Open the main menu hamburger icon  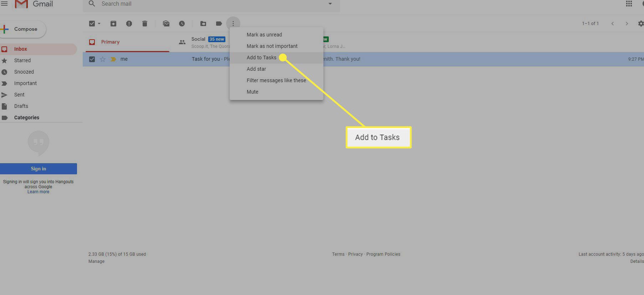4,4
